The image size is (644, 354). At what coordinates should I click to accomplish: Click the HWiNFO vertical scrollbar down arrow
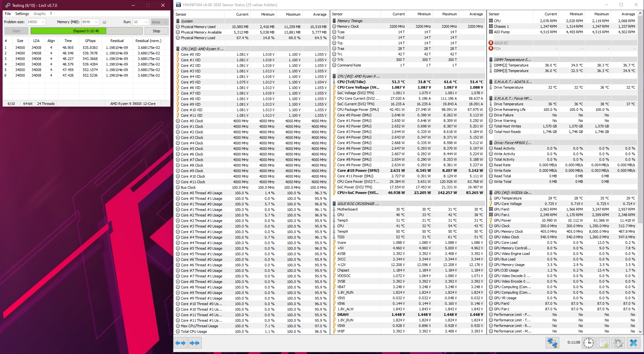pos(641,332)
